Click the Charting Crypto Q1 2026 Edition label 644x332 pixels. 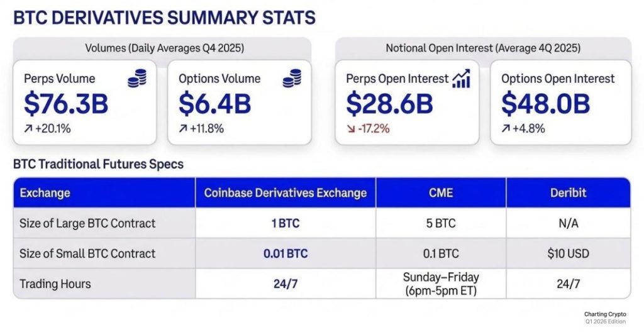click(x=607, y=316)
